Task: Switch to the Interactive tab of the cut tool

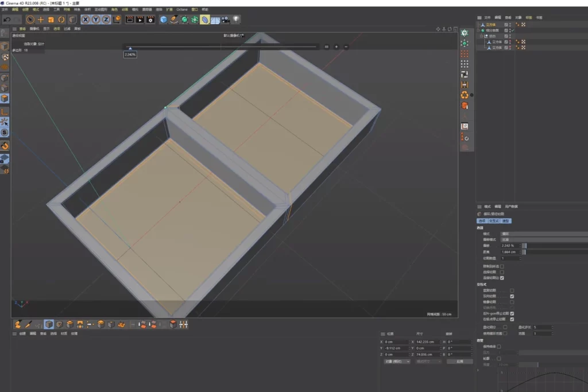Action: (494, 221)
